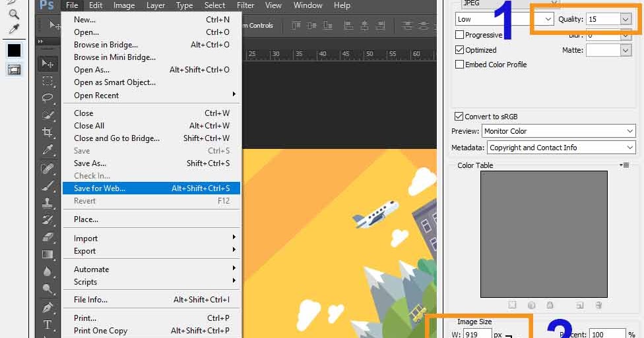
Task: Expand the tools panel double-arrow
Action: tap(40, 42)
